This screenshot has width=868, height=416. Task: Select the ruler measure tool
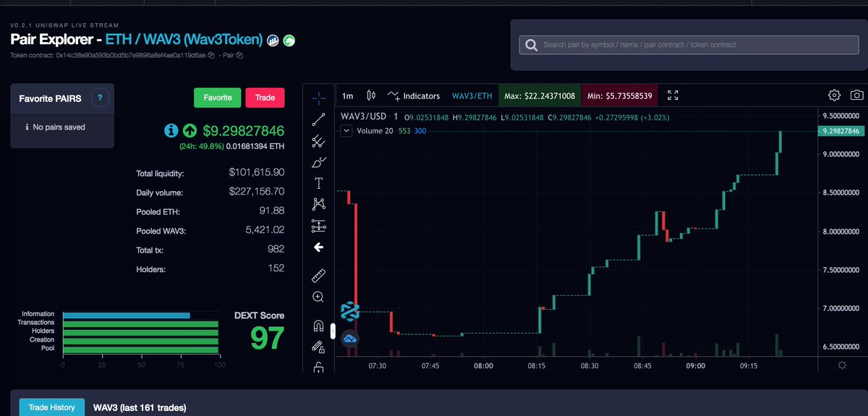coord(318,276)
